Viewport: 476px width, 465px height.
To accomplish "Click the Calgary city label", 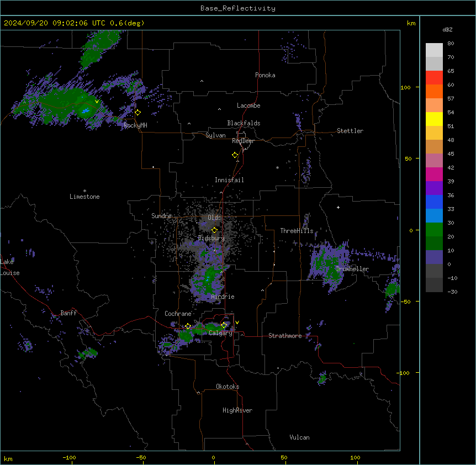I will pyautogui.click(x=220, y=333).
